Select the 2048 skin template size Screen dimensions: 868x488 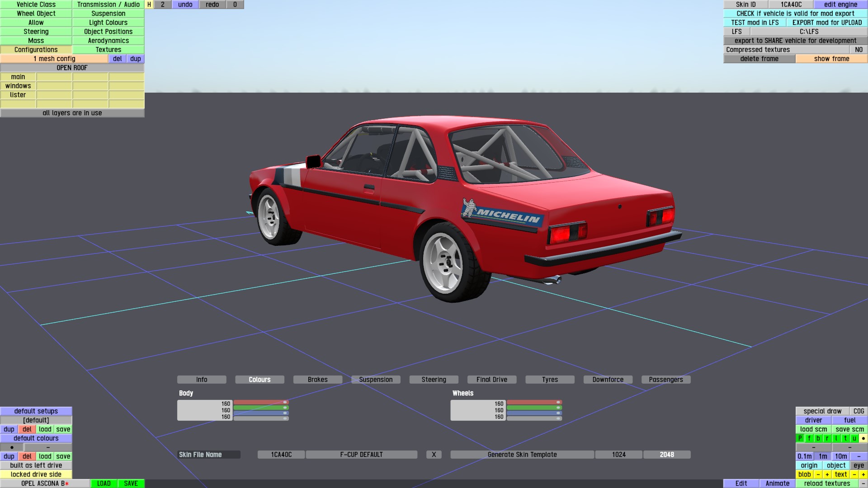pyautogui.click(x=666, y=455)
